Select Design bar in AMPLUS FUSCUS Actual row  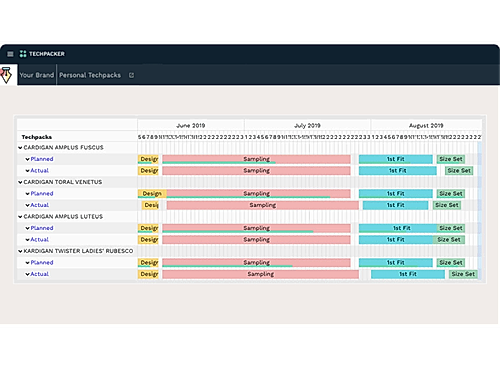[148, 171]
